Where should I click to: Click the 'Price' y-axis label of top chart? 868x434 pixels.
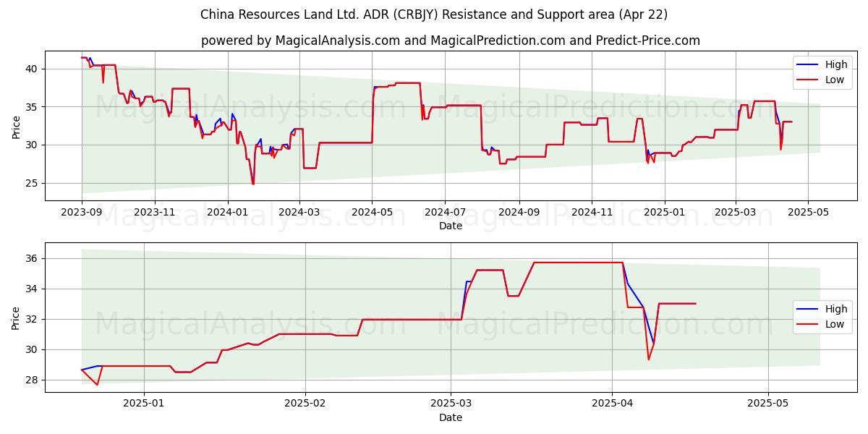(x=16, y=126)
